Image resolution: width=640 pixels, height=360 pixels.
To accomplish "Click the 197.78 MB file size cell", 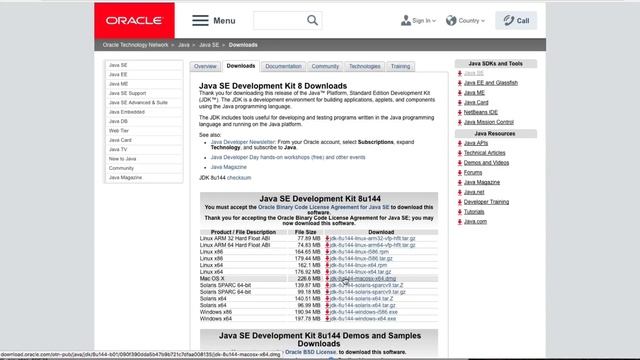I will [307, 318].
